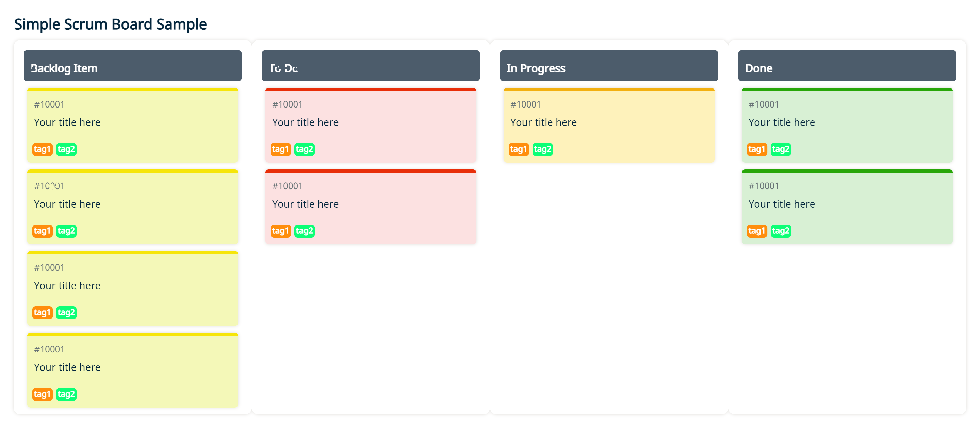Click the yellow color bar on the first Backlog card
This screenshot has height=428, width=980.
pyautogui.click(x=132, y=90)
